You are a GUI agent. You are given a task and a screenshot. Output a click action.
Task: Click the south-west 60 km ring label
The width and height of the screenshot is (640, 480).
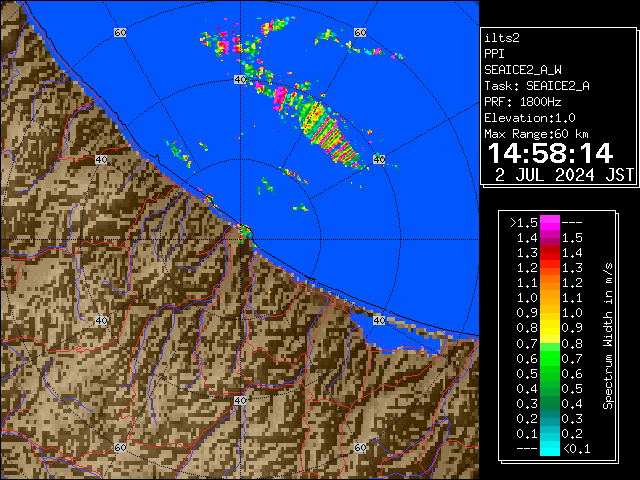[120, 447]
